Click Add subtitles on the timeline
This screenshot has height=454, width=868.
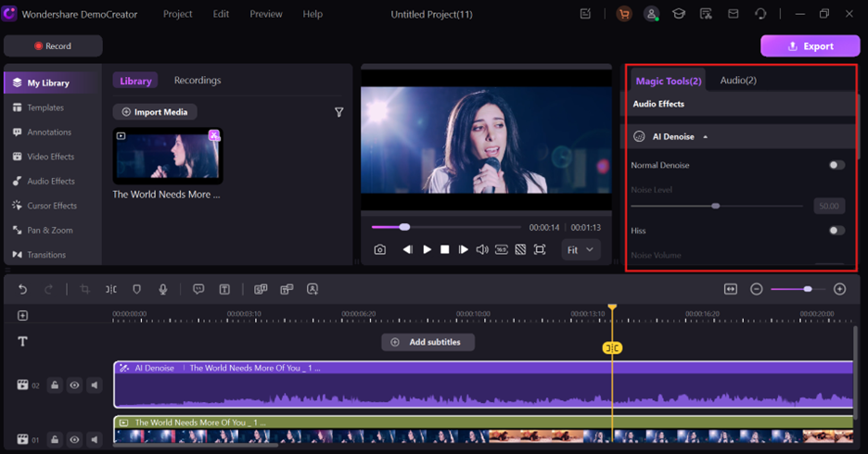(428, 342)
